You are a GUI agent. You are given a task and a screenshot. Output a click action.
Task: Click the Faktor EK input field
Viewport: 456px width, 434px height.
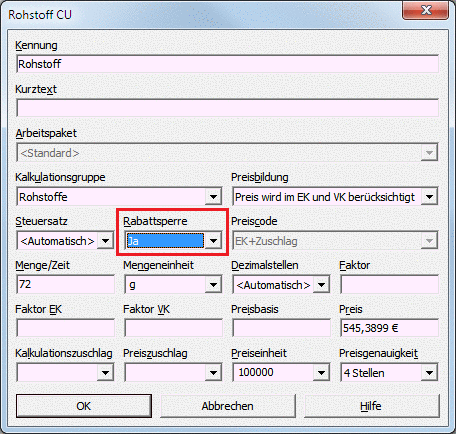click(65, 328)
